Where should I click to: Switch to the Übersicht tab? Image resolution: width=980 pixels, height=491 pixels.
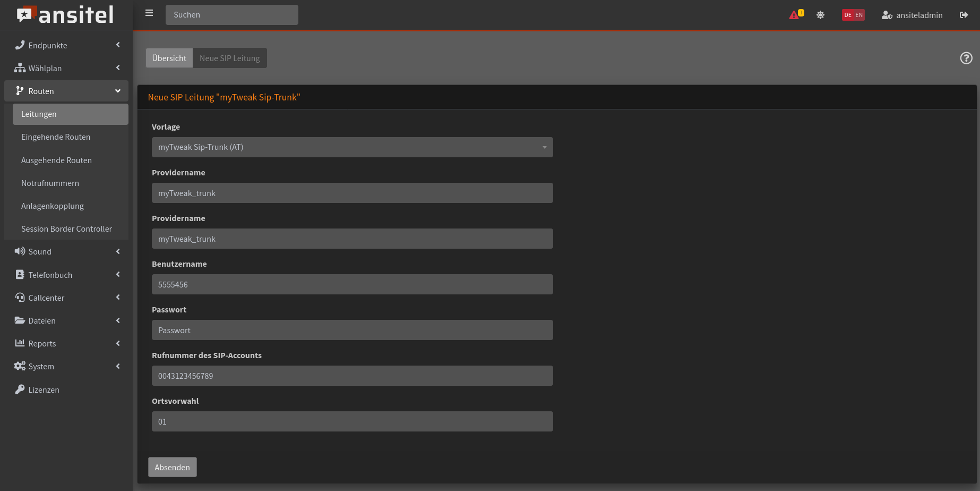[x=169, y=58]
